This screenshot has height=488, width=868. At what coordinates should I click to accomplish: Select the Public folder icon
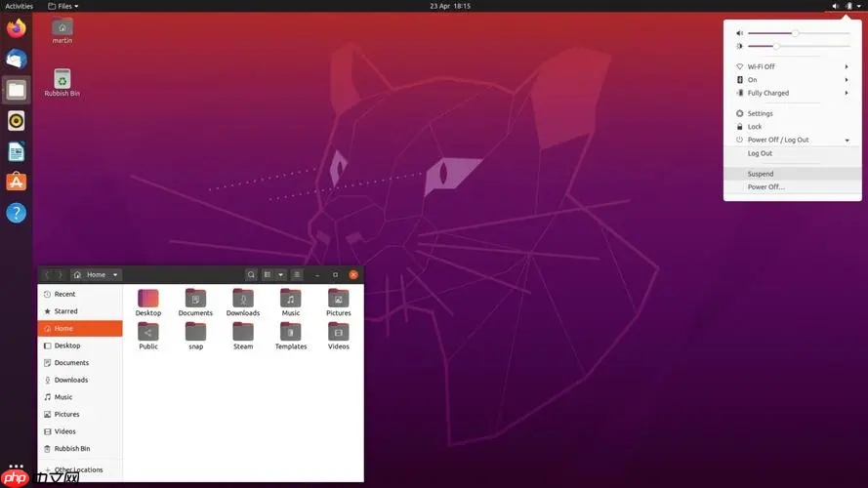coord(148,337)
